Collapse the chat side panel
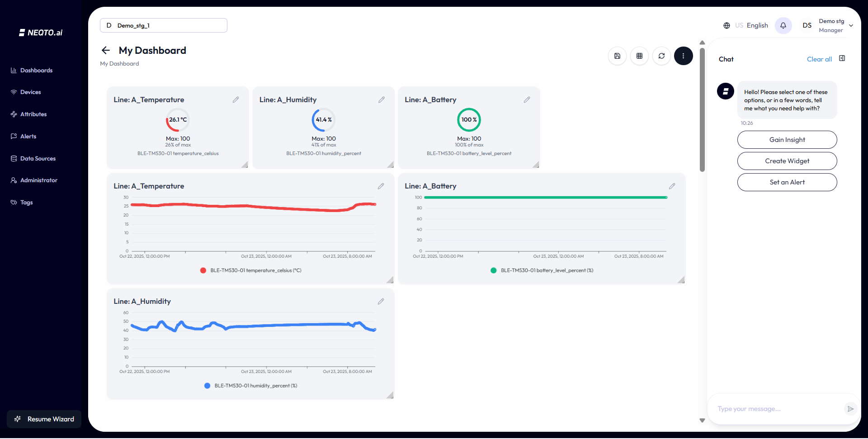Viewport: 868px width, 439px height. click(x=842, y=58)
